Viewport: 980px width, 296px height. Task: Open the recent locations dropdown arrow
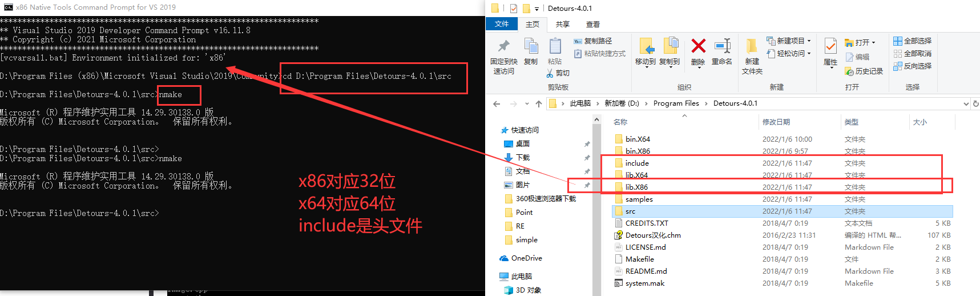tap(527, 104)
